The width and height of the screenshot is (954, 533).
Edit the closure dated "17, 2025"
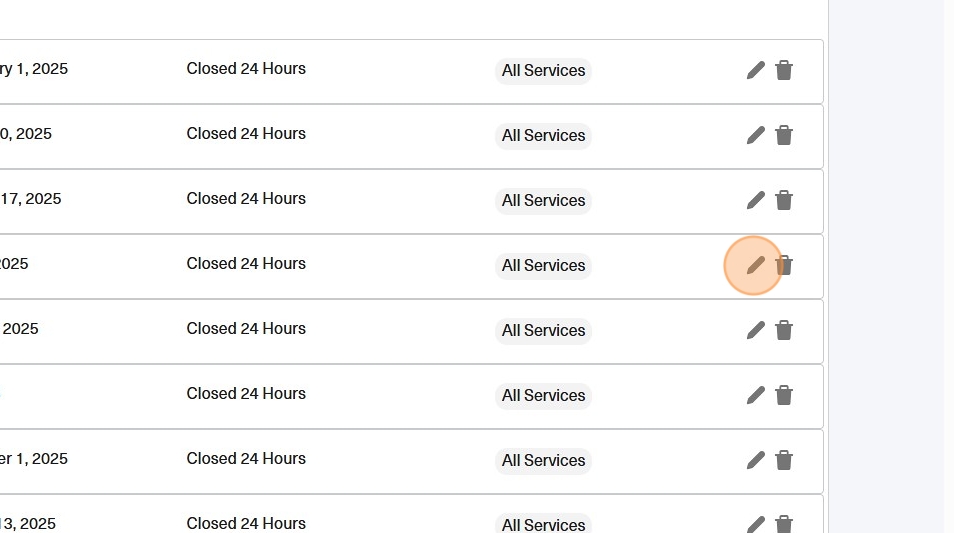[755, 200]
